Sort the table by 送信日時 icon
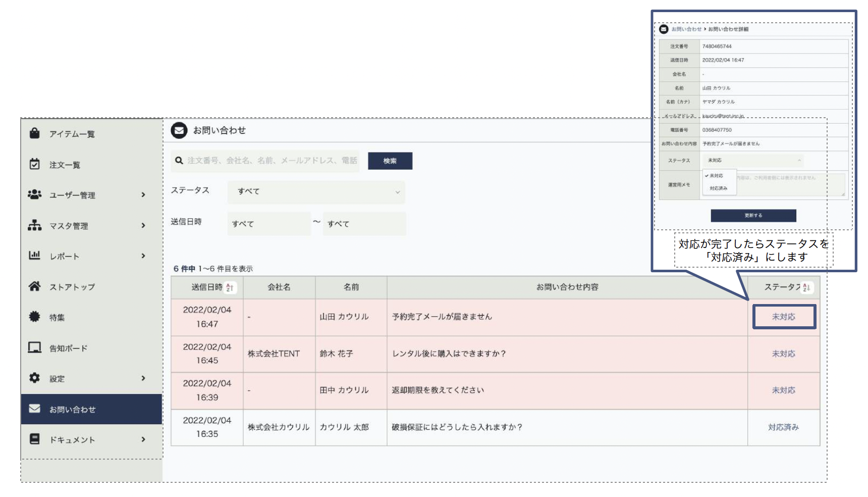The height and width of the screenshot is (497, 868). [x=230, y=287]
